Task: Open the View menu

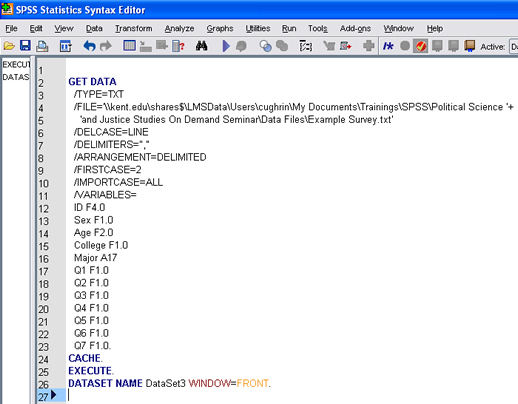Action: point(64,29)
